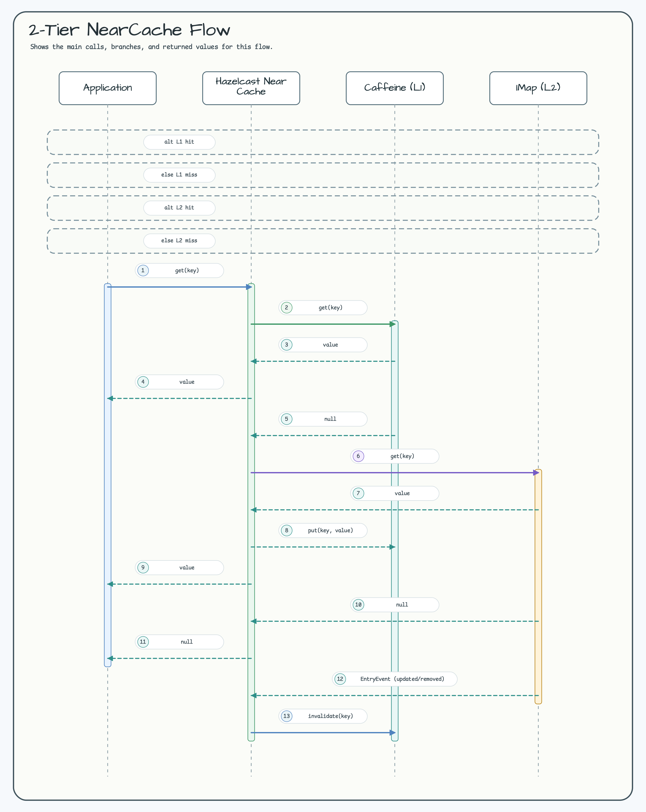Screen dimensions: 646x812
Task: Click step number 5 badge
Action: point(286,419)
